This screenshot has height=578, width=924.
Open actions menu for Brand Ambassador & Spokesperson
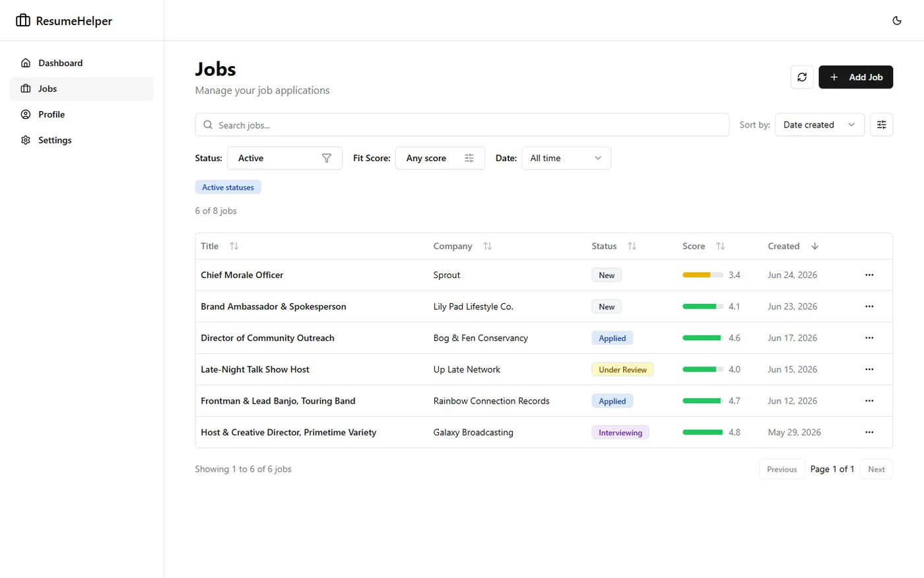coord(869,307)
